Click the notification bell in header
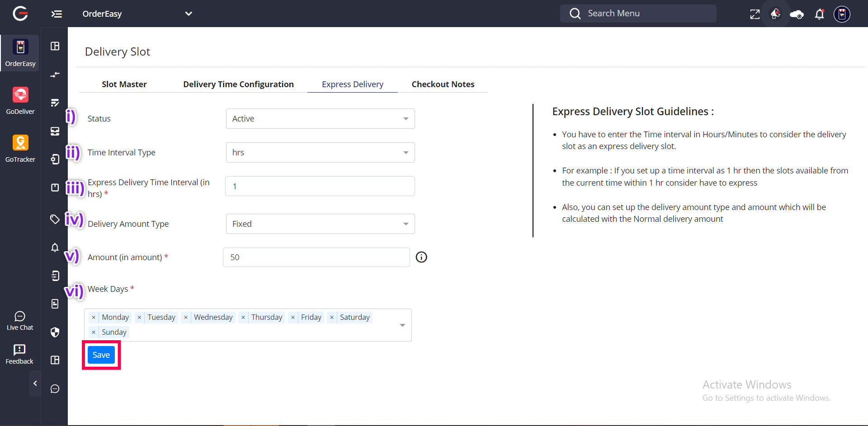The width and height of the screenshot is (868, 426). point(819,14)
